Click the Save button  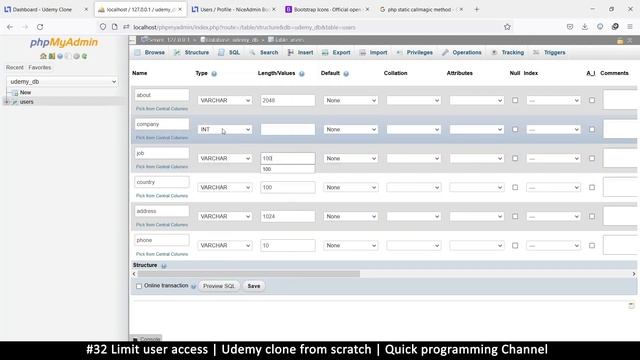coord(253,286)
